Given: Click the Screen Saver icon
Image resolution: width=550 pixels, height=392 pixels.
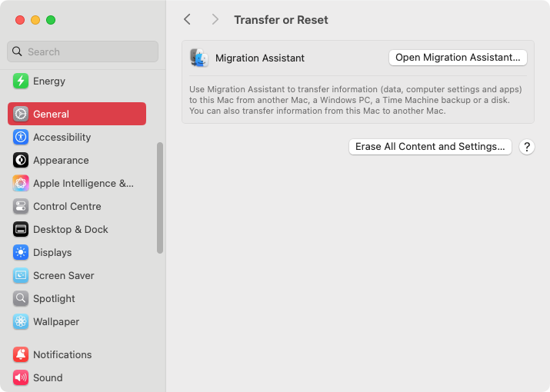Looking at the screenshot, I should point(21,276).
